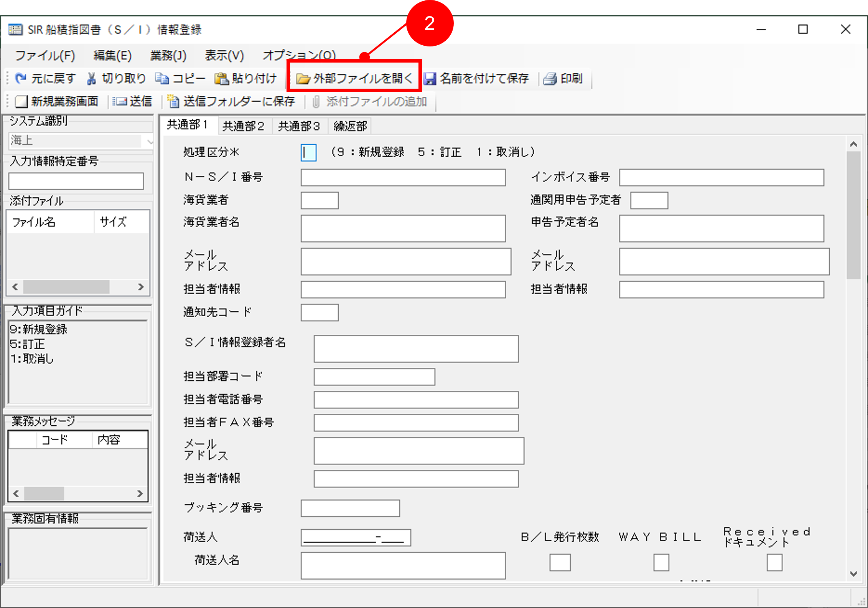This screenshot has width=868, height=608.
Task: Switch to the 共通部2 tab
Action: click(243, 126)
